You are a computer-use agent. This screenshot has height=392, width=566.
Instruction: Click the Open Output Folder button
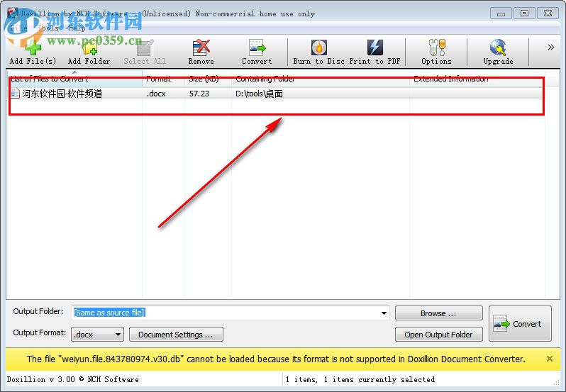click(x=438, y=335)
